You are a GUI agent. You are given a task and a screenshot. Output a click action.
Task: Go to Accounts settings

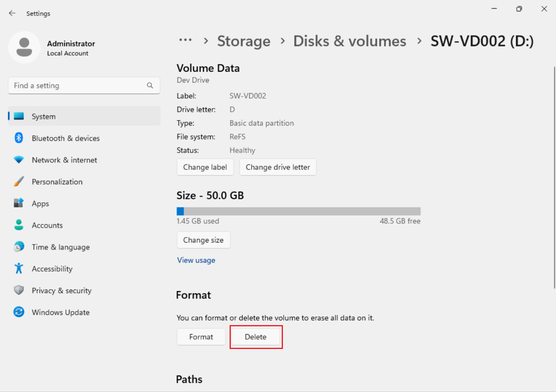47,225
